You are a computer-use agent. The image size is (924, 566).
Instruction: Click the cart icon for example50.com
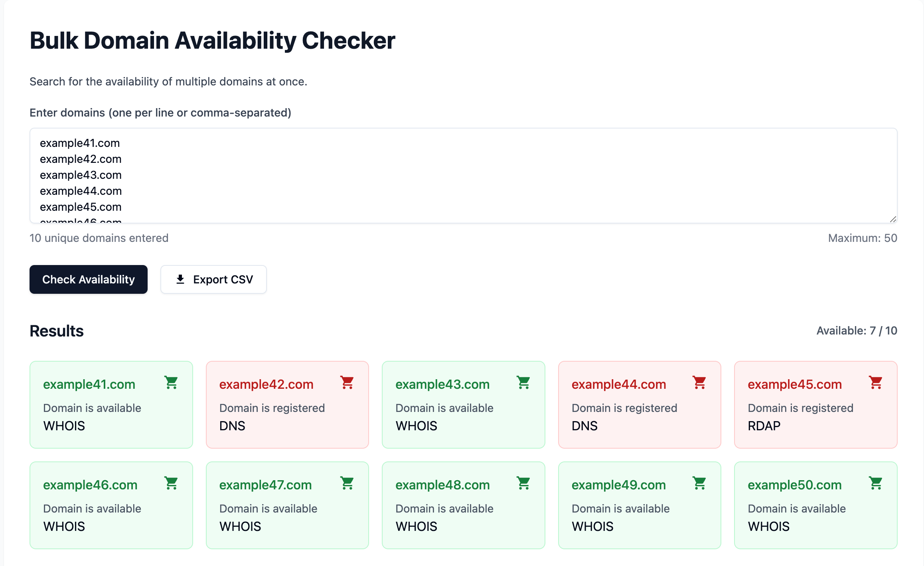click(x=875, y=483)
